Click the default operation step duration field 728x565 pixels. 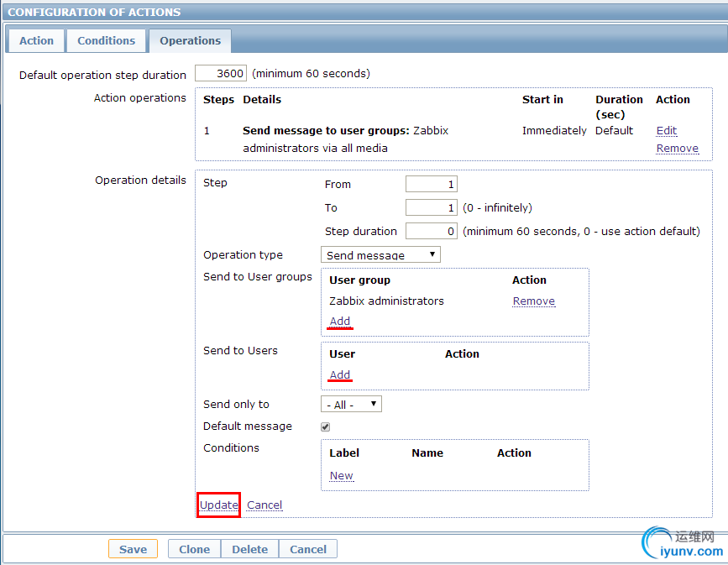coord(221,73)
